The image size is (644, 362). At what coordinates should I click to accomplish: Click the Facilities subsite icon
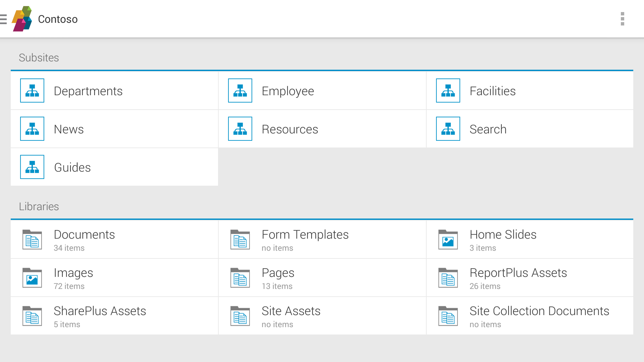click(x=448, y=90)
